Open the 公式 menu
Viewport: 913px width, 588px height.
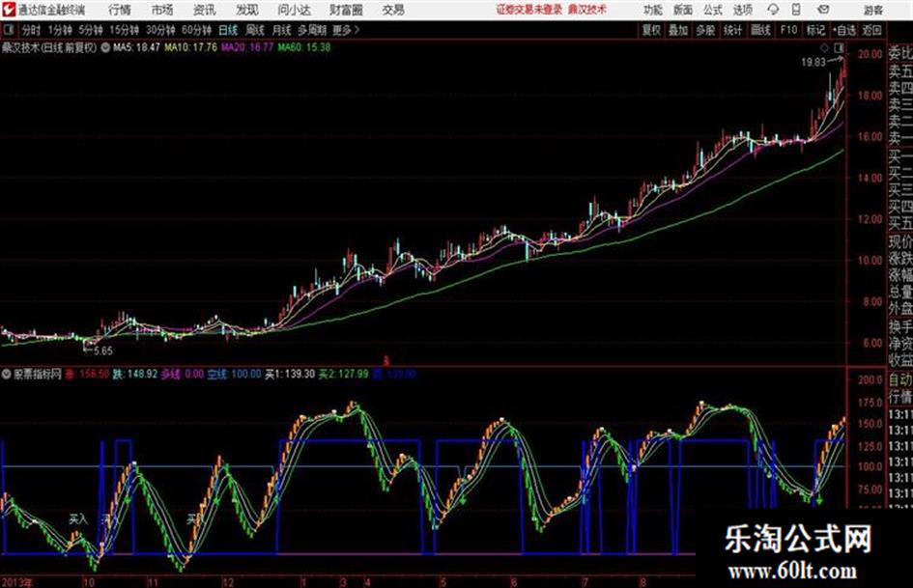click(713, 10)
